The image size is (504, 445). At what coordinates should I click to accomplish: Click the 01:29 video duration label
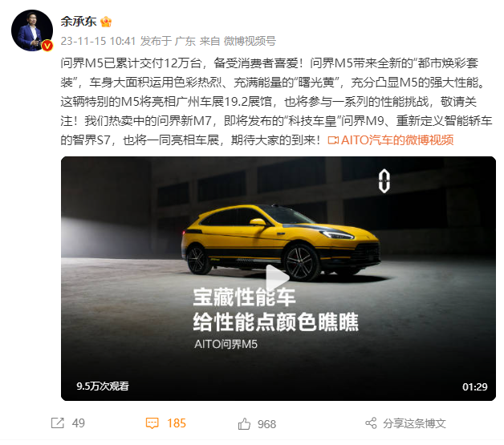pos(475,386)
